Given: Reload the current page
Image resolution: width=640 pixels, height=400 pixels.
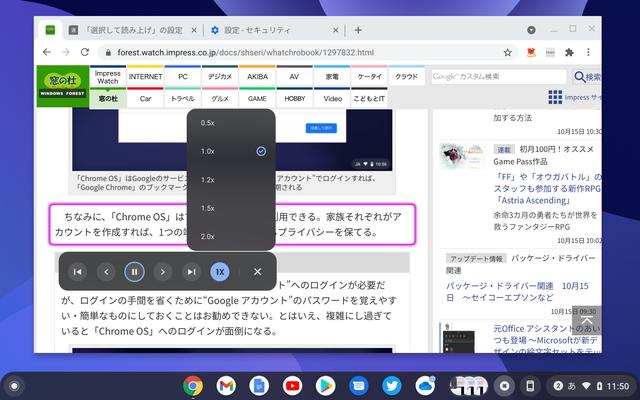Looking at the screenshot, I should 84,52.
